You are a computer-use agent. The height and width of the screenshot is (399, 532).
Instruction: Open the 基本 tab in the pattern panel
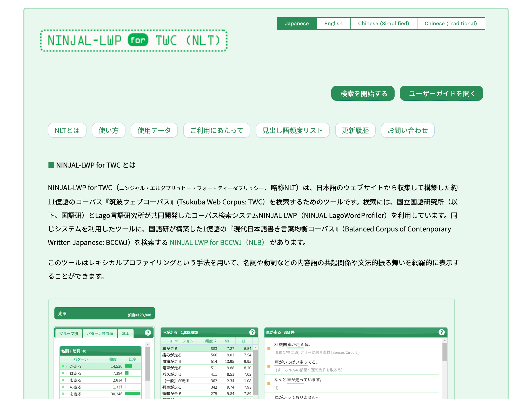click(x=126, y=334)
